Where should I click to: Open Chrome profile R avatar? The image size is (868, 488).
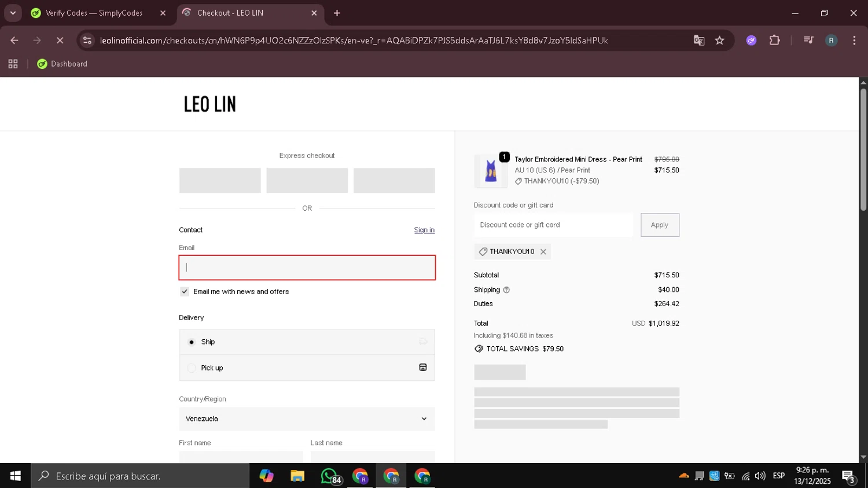831,41
